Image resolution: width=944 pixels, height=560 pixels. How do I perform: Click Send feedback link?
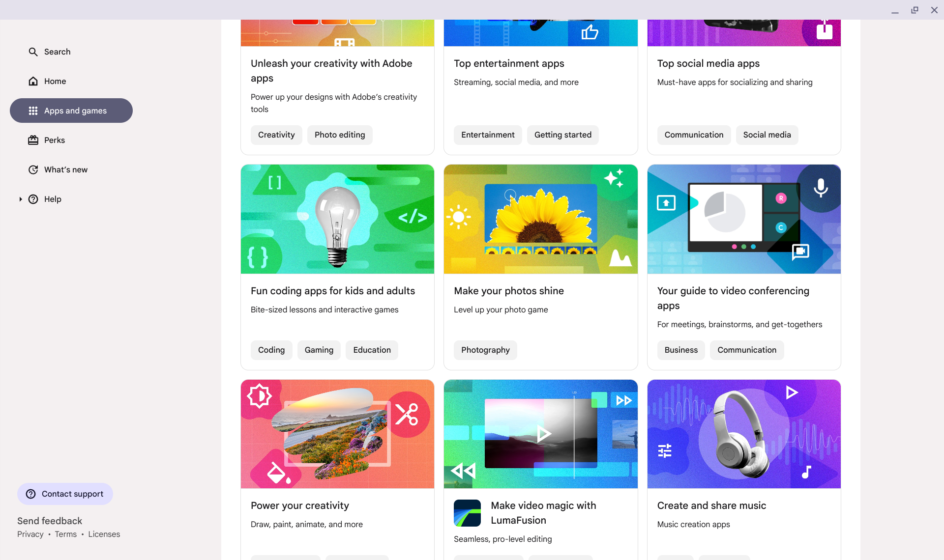[x=50, y=521]
